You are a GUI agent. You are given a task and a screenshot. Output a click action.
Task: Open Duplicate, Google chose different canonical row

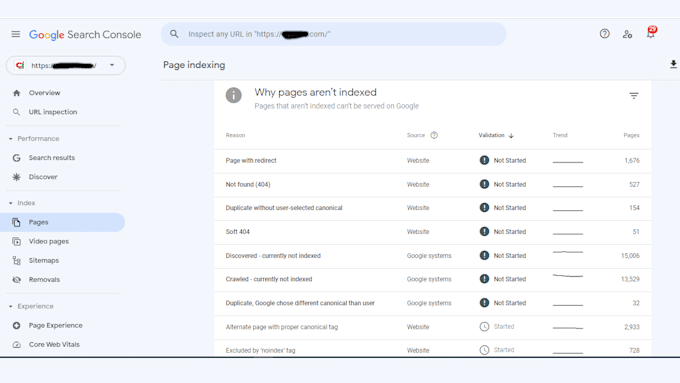[x=432, y=303]
